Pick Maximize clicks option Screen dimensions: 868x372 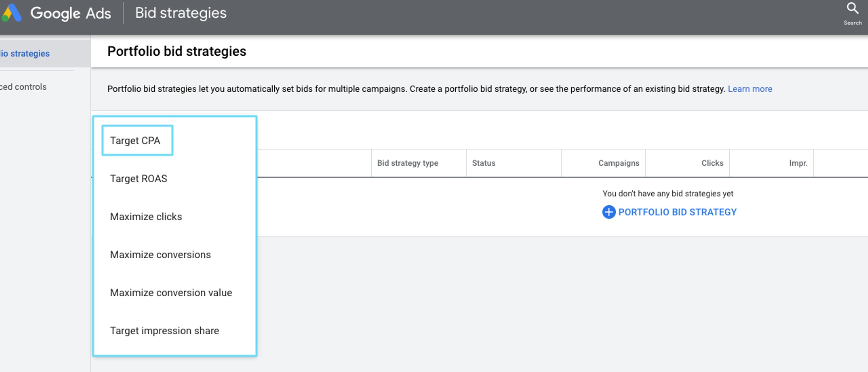[146, 217]
